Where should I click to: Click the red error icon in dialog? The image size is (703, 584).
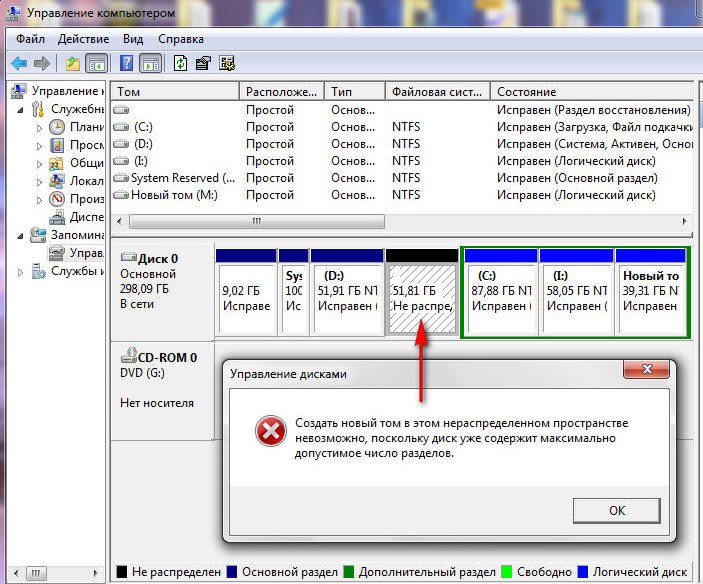(x=271, y=431)
